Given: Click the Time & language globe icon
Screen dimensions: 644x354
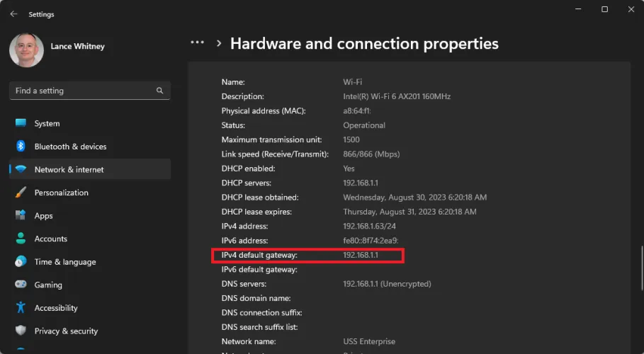Looking at the screenshot, I should click(21, 262).
